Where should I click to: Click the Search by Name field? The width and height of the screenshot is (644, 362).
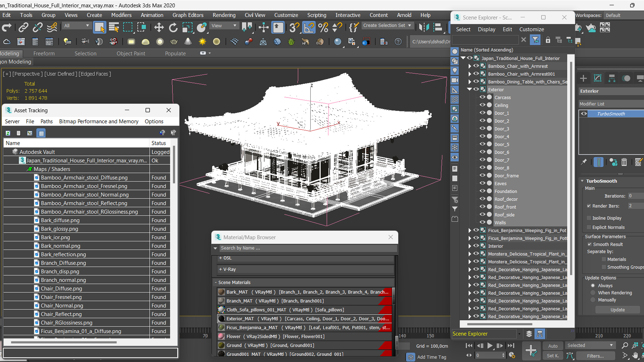(308, 248)
